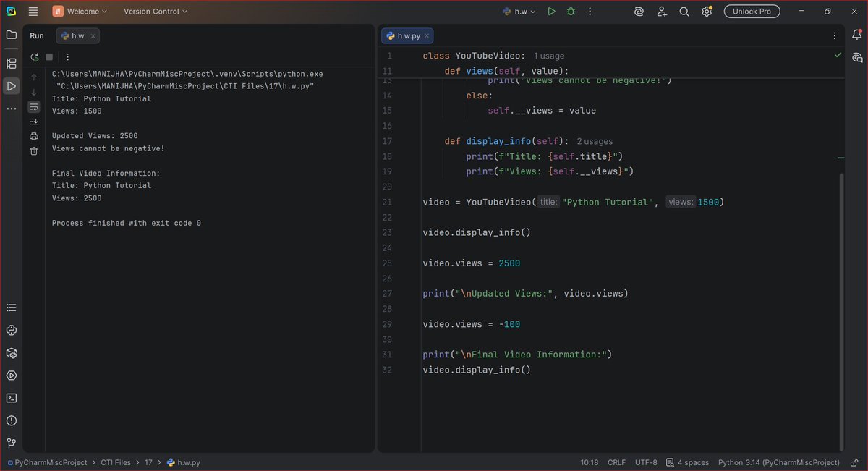Print the console output
Screen dimensions: 868x471
[34, 136]
